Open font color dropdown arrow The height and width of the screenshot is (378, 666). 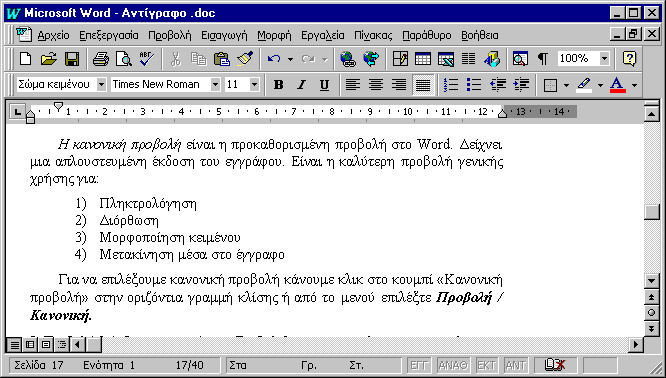(634, 85)
